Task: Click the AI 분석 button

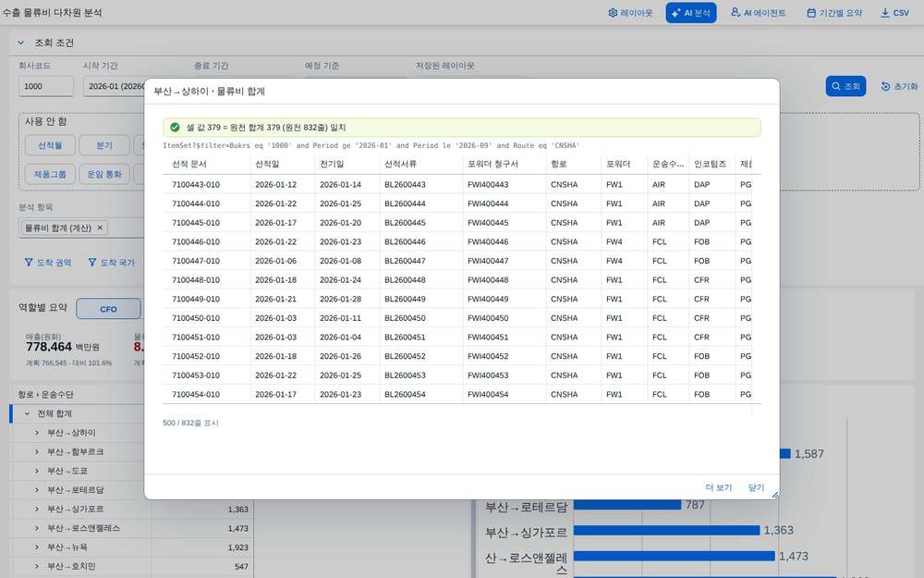Action: 691,12
